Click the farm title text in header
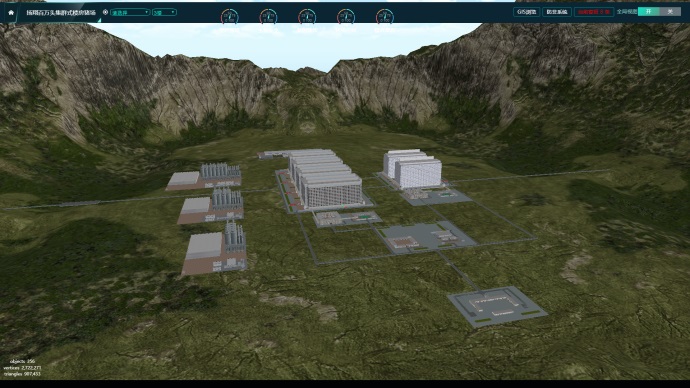The image size is (690, 388). click(61, 12)
